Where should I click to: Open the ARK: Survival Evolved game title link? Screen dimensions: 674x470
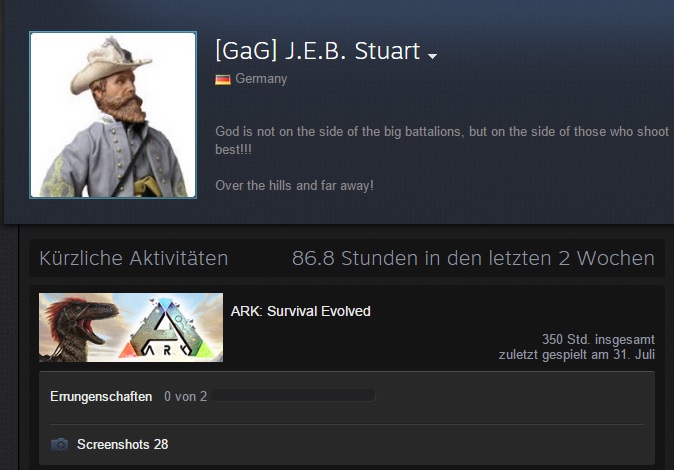click(x=300, y=311)
